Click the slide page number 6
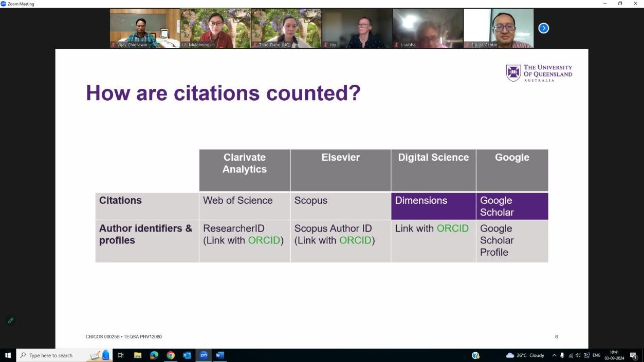 tap(556, 337)
